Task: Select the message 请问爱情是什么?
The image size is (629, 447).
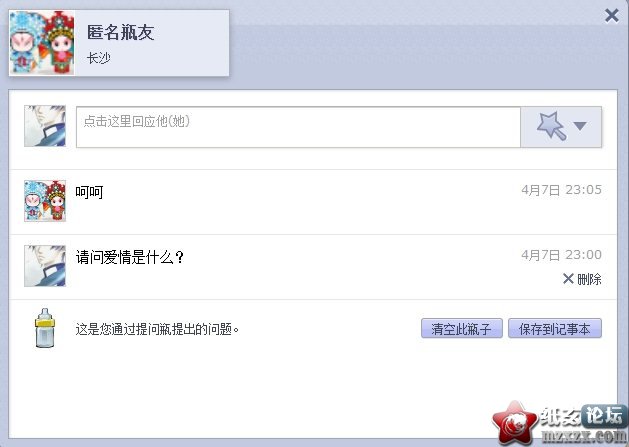Action: [x=130, y=257]
